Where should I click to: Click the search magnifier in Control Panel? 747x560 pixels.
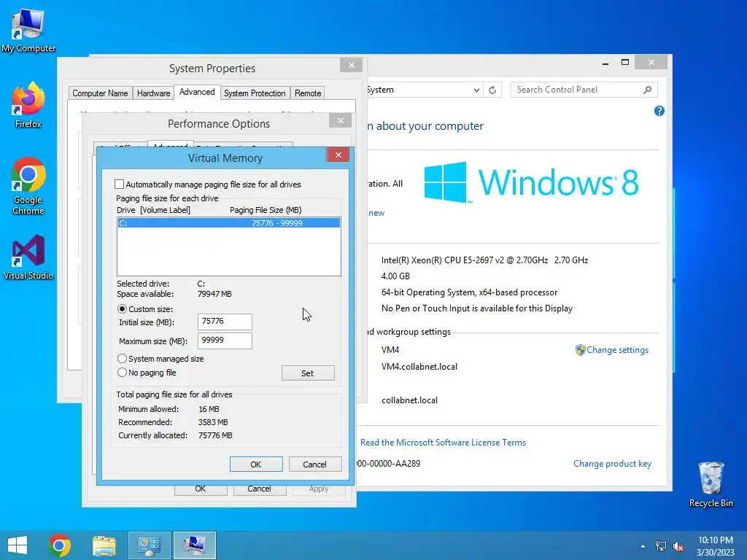(x=647, y=90)
